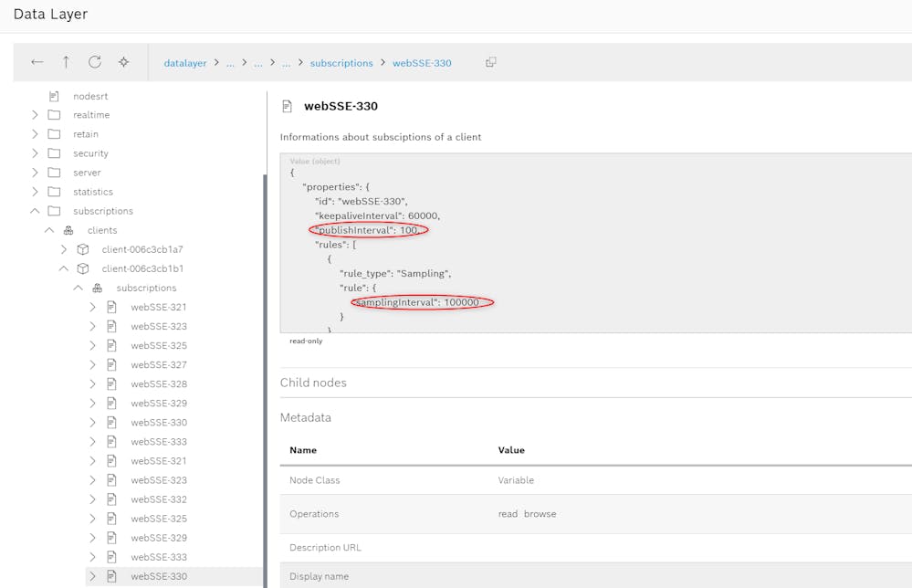Expand the client-006c3cb1a7 node
Image resolution: width=912 pixels, height=588 pixels.
(x=64, y=249)
